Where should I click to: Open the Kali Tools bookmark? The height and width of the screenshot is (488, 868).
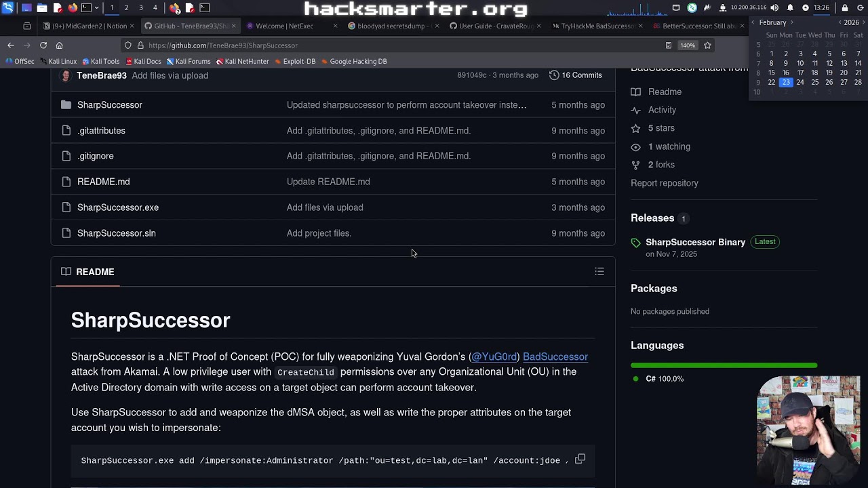[100, 61]
